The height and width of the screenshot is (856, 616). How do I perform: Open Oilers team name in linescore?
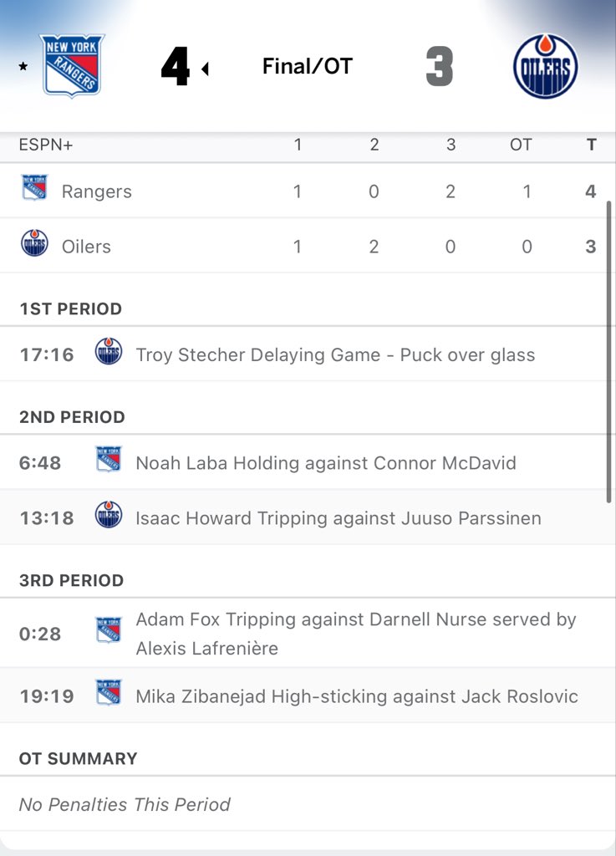[86, 247]
